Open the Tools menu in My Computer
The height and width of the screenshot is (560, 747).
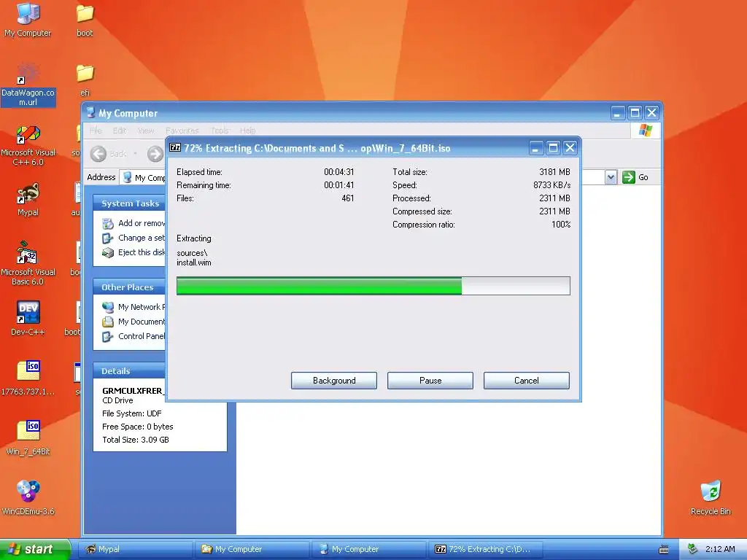pyautogui.click(x=220, y=131)
